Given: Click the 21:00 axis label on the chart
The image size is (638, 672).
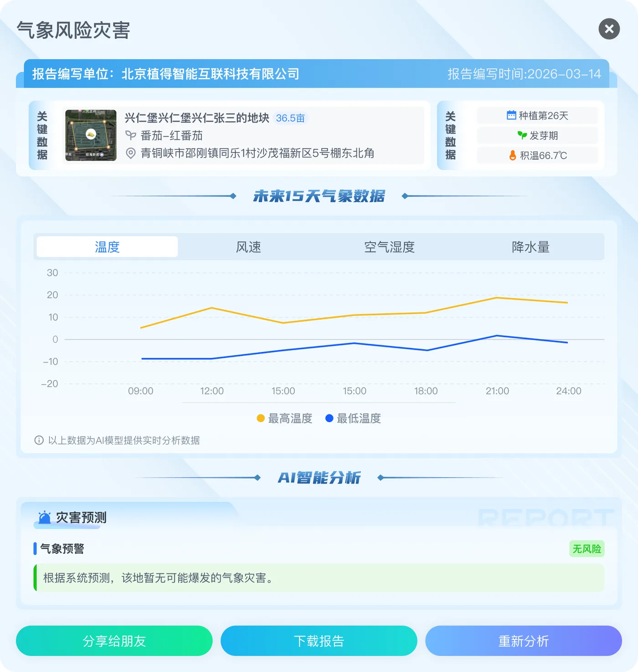Looking at the screenshot, I should point(497,391).
